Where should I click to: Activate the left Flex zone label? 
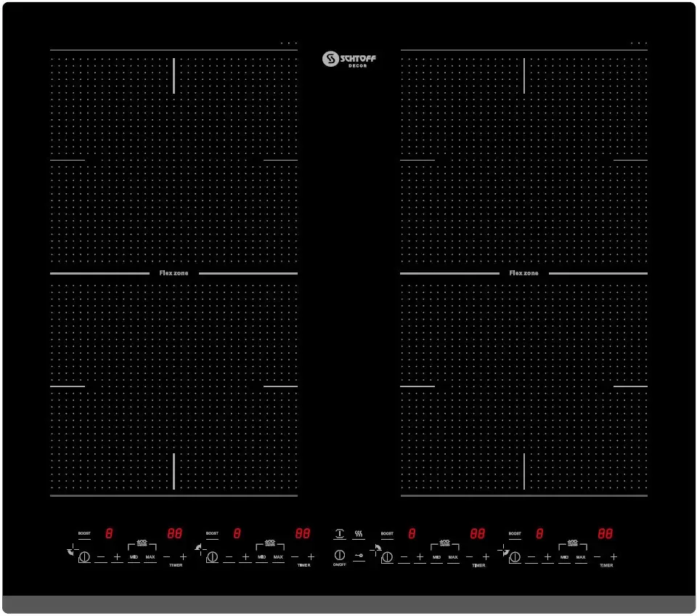pyautogui.click(x=174, y=273)
